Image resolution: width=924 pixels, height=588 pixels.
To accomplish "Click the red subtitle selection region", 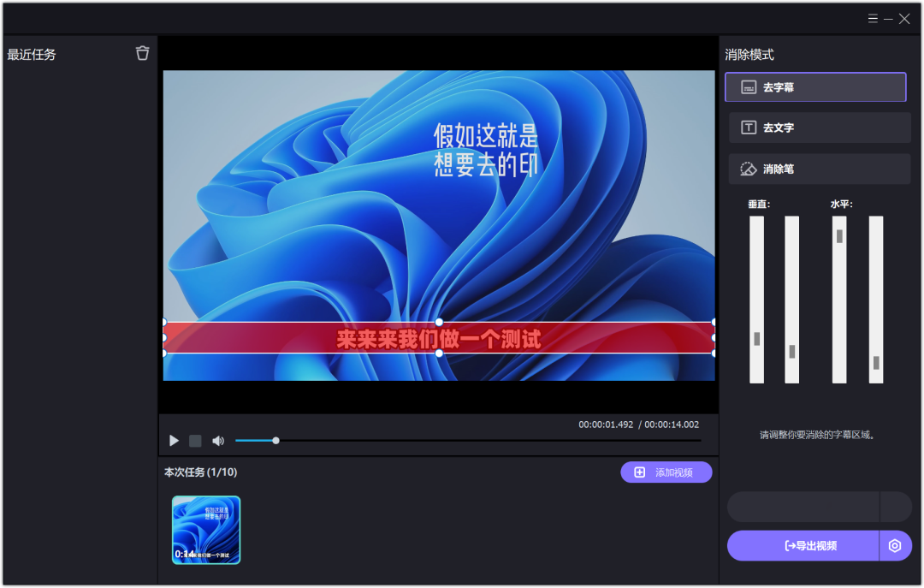I will tap(439, 338).
